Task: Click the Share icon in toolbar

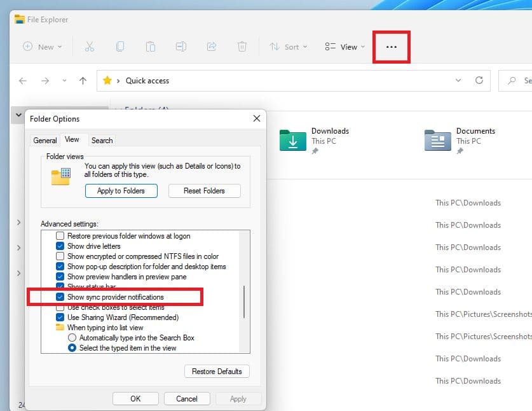Action: coord(212,46)
